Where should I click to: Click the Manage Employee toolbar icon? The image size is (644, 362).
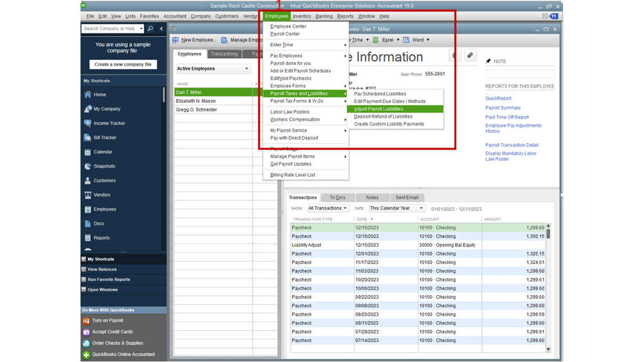tap(224, 40)
